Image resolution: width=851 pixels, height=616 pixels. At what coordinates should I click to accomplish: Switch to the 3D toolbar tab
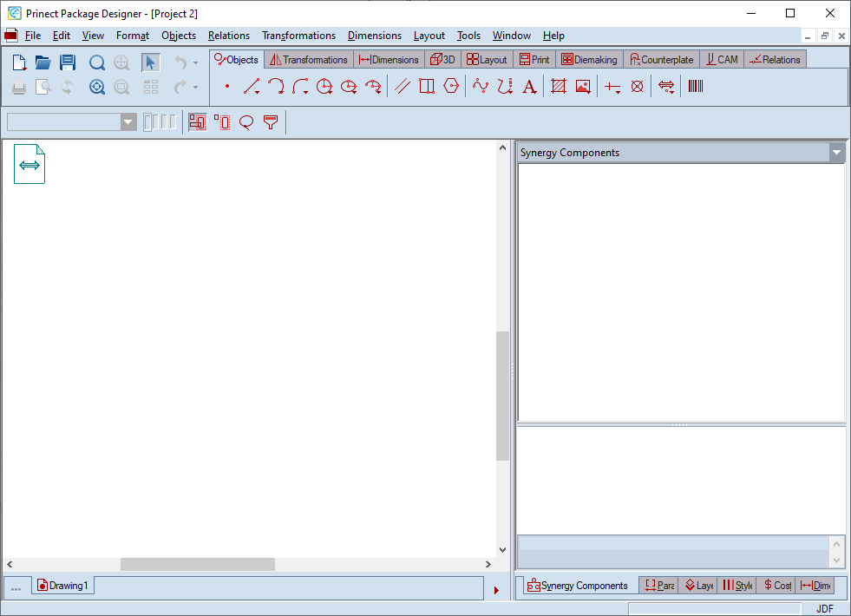pos(442,60)
